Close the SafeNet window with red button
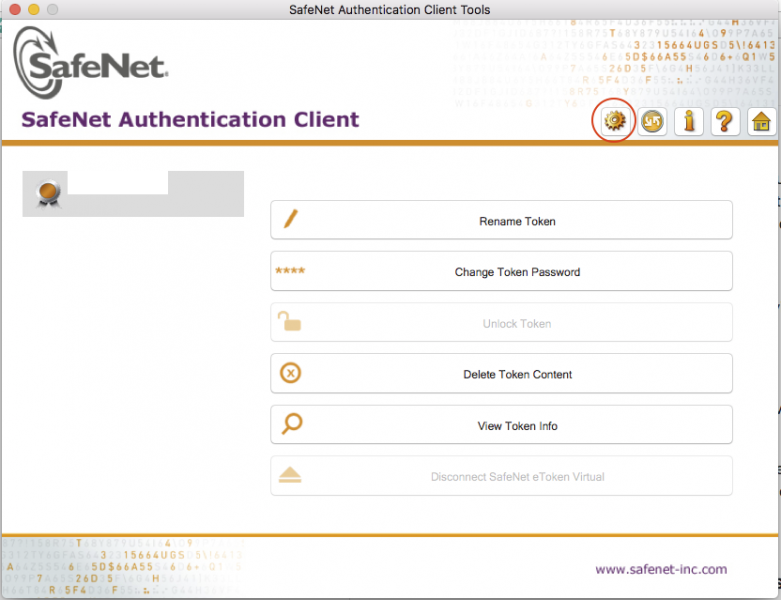 [x=13, y=9]
